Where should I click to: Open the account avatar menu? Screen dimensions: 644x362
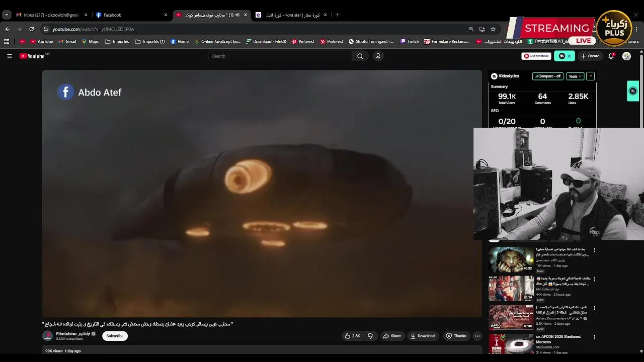[x=626, y=56]
